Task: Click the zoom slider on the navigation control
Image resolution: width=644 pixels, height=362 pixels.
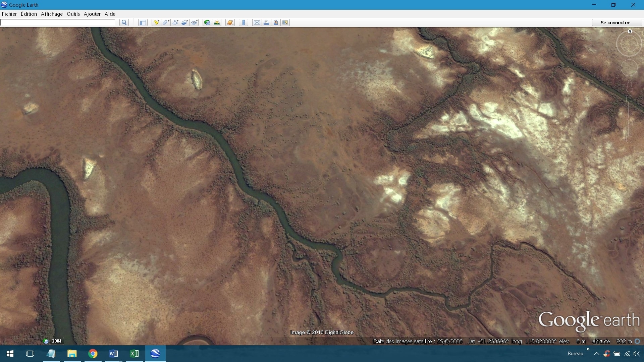Action: pyautogui.click(x=629, y=119)
